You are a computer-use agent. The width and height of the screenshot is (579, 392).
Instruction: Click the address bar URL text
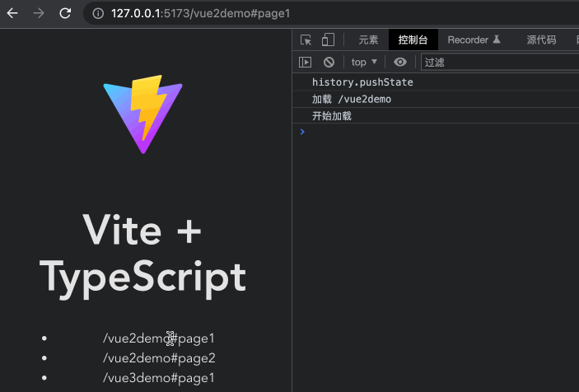pos(200,14)
